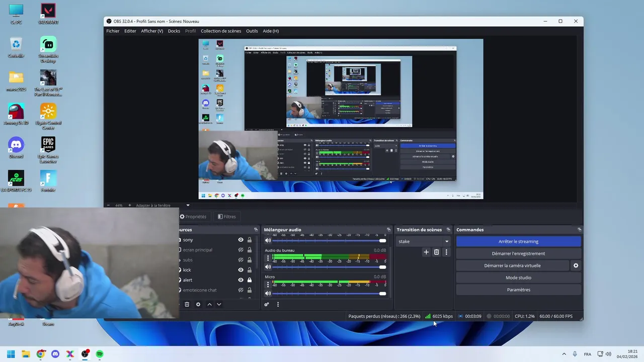
Task: Show the emoteicone chat source
Action: tap(240, 290)
